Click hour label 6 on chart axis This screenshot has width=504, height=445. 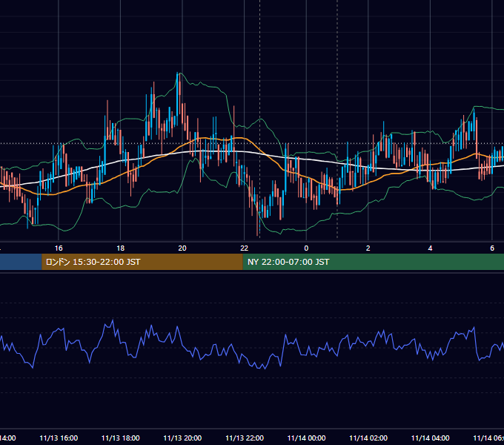tap(492, 248)
